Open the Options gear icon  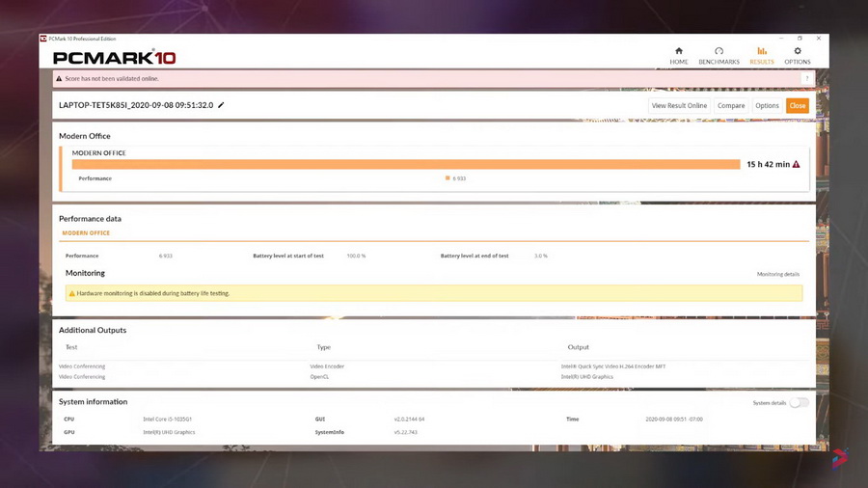coord(797,51)
